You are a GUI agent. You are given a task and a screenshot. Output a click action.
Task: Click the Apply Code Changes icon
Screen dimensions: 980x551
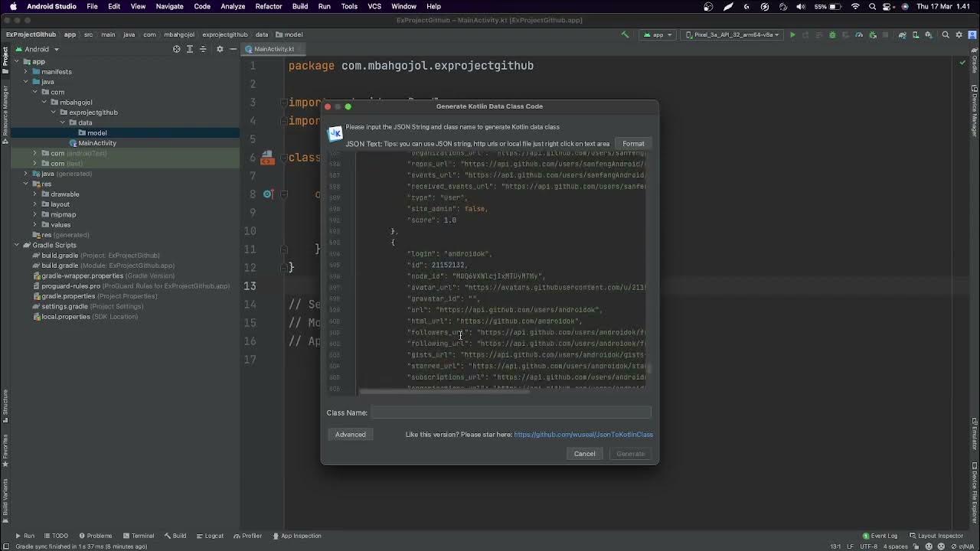tap(819, 34)
